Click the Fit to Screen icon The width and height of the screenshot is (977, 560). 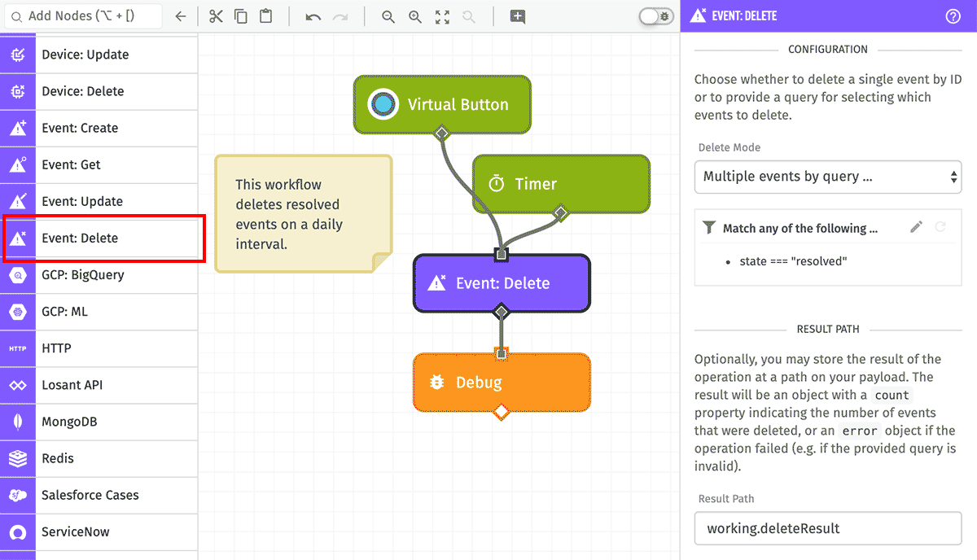point(442,16)
